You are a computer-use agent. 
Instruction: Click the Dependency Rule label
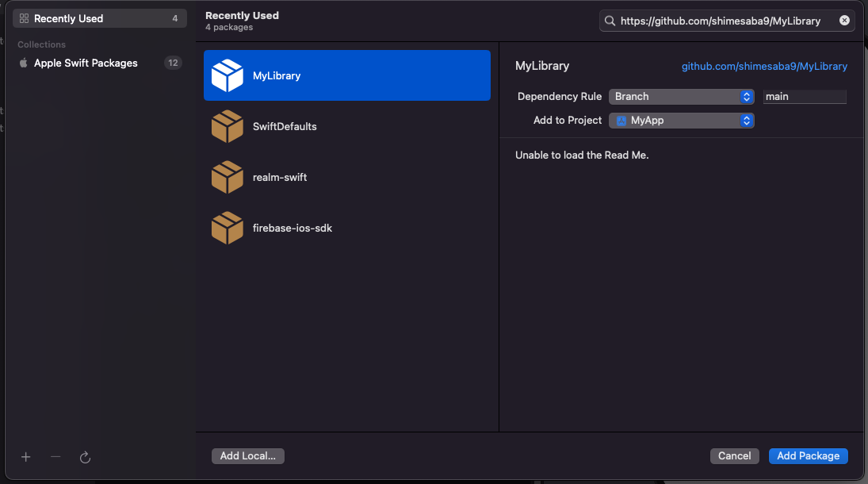coord(559,97)
